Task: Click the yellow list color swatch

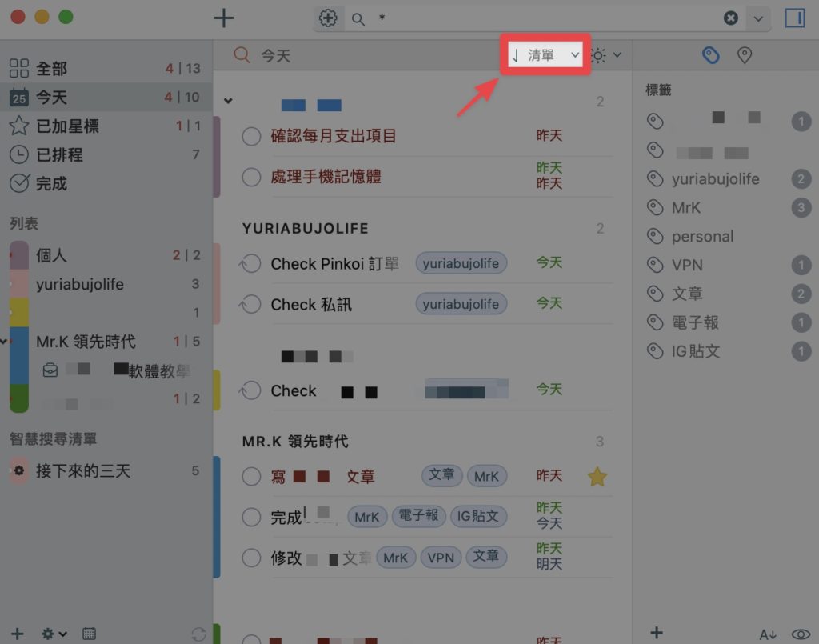Action: [x=19, y=312]
